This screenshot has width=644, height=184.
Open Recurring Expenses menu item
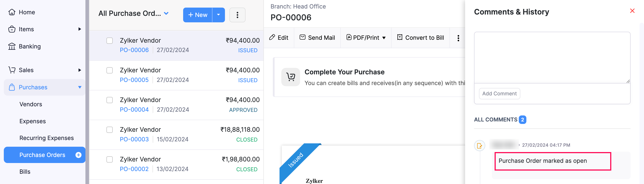pyautogui.click(x=47, y=138)
